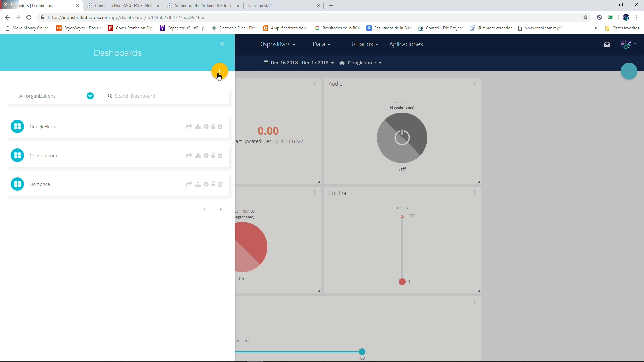Screen dimensions: 644x362
Task: Open the notifications inbox
Action: (607, 44)
